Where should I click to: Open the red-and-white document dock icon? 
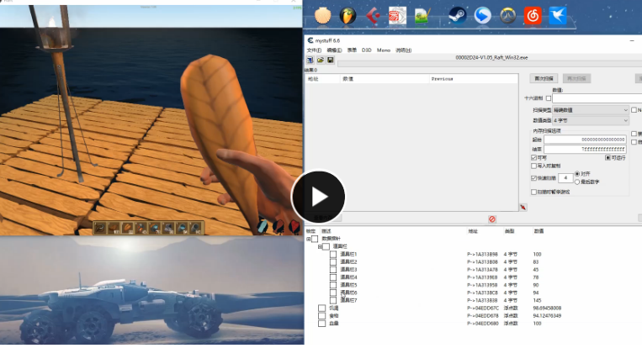[397, 16]
